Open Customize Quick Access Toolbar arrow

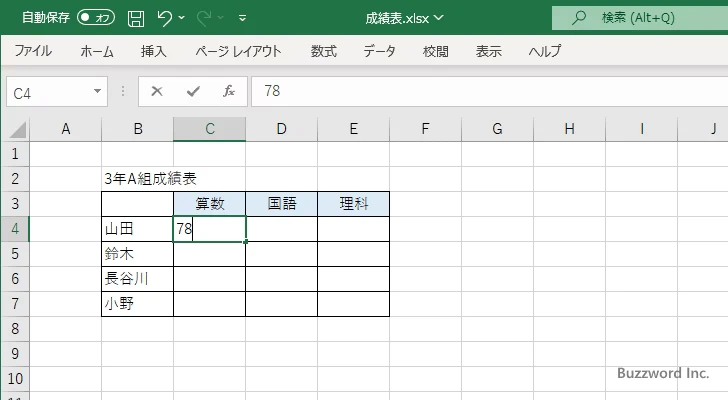coord(242,18)
